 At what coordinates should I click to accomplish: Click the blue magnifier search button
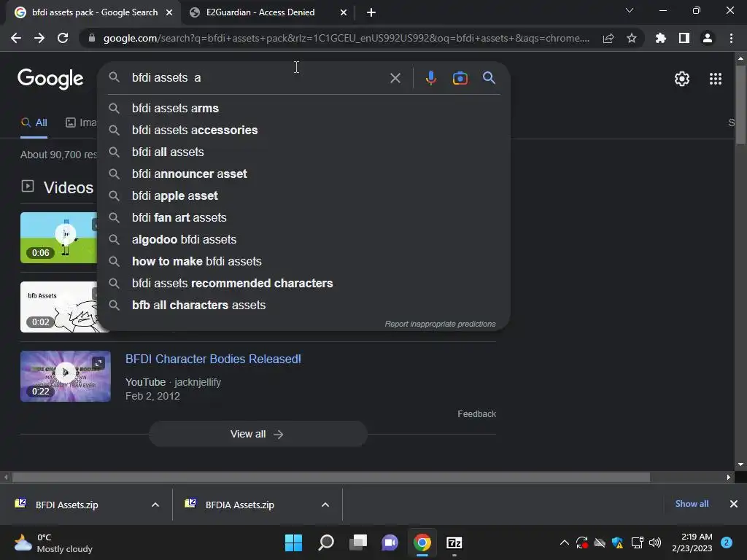click(x=489, y=77)
